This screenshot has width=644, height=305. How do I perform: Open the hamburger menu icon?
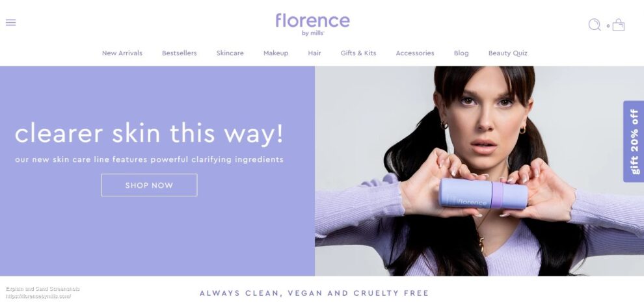pyautogui.click(x=10, y=23)
